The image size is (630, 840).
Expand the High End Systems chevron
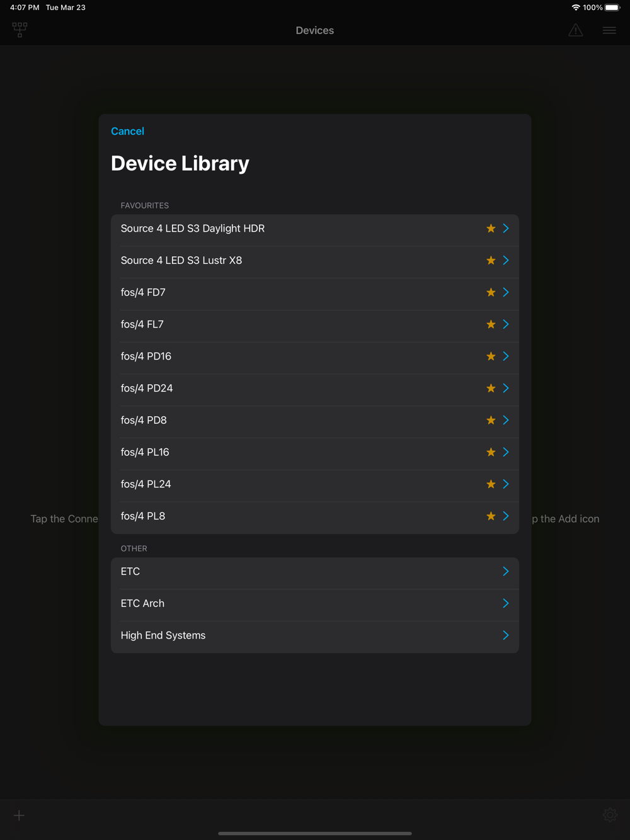[506, 635]
